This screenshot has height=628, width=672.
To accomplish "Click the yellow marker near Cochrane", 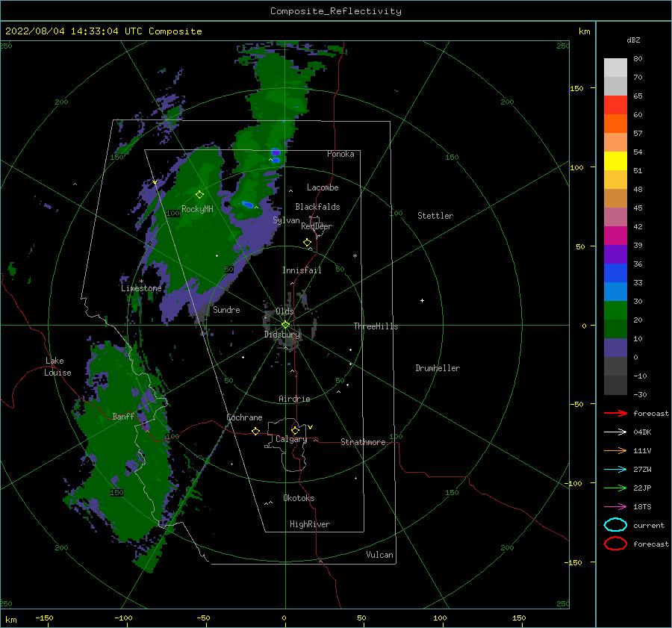I will tap(256, 431).
